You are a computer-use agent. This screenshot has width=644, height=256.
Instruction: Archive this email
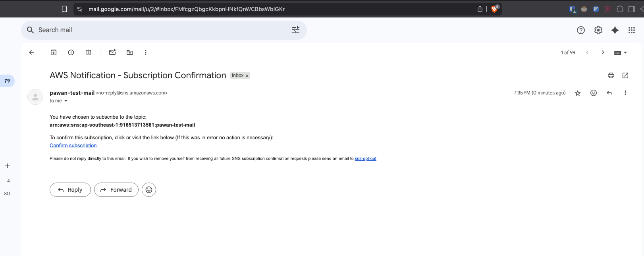[54, 52]
